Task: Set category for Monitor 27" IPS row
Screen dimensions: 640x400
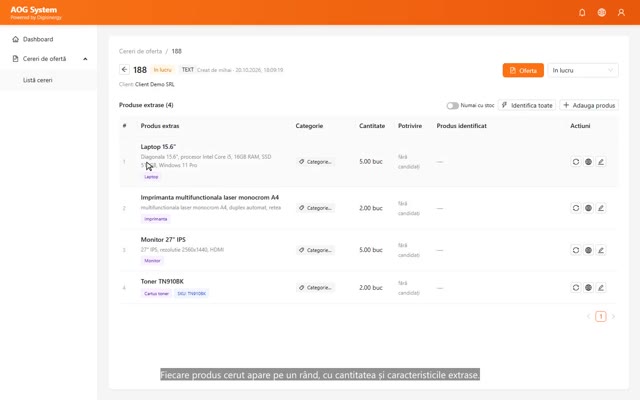Action: pos(316,250)
